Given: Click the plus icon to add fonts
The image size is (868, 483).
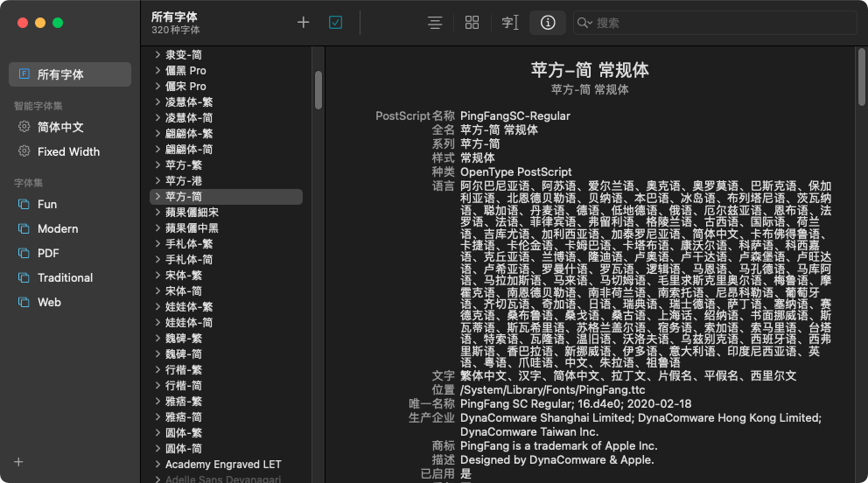Looking at the screenshot, I should point(304,23).
